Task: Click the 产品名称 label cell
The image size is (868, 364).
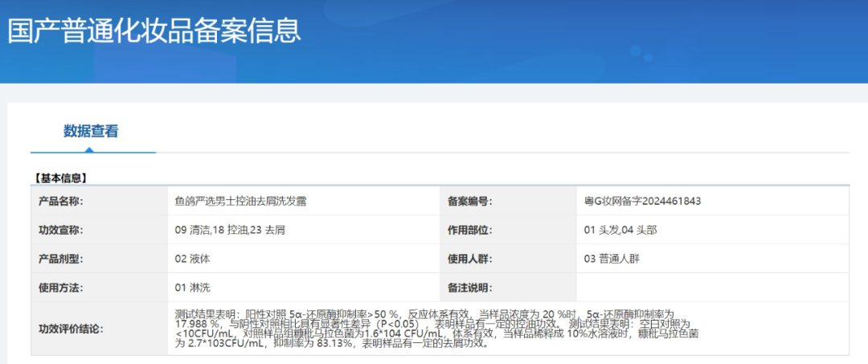Action: tap(100, 201)
